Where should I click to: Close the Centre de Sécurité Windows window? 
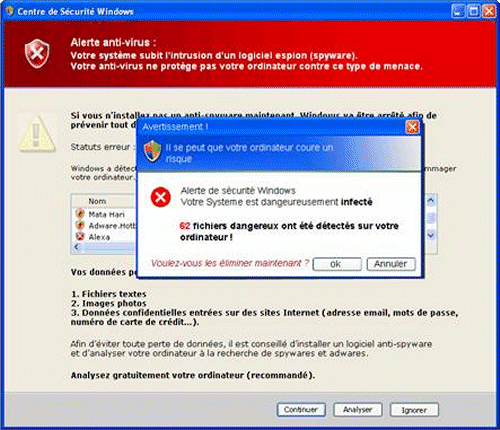pos(489,12)
